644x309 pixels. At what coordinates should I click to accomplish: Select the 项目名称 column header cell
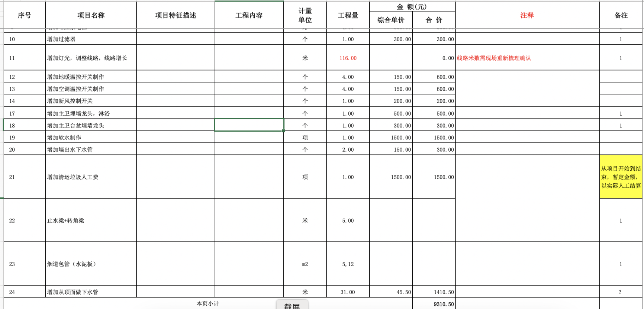pos(91,15)
